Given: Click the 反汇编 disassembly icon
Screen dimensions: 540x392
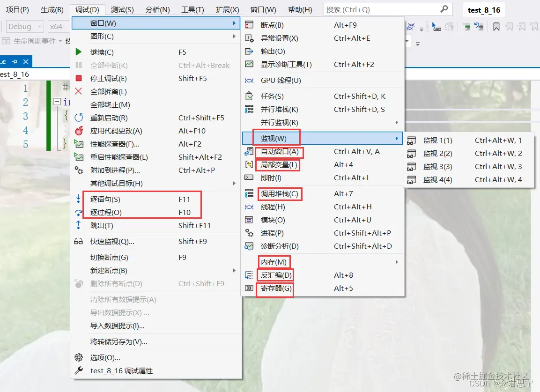Looking at the screenshot, I should click(x=249, y=275).
